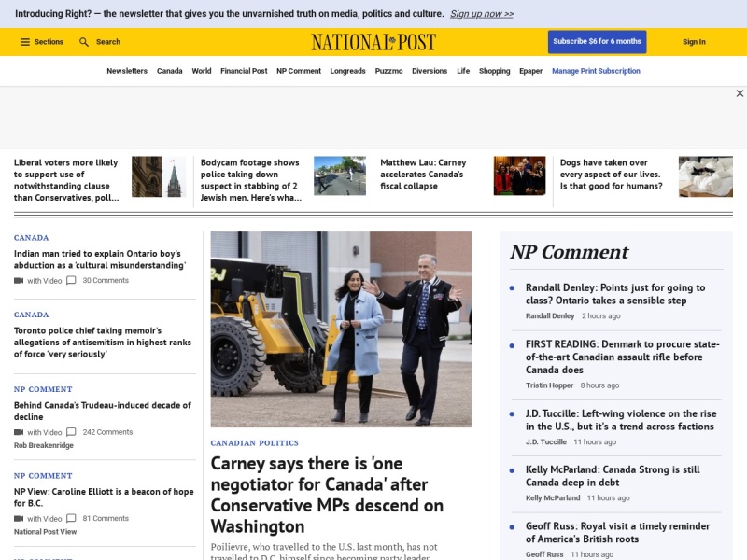Click the Canadian Politics category label

[x=254, y=442]
